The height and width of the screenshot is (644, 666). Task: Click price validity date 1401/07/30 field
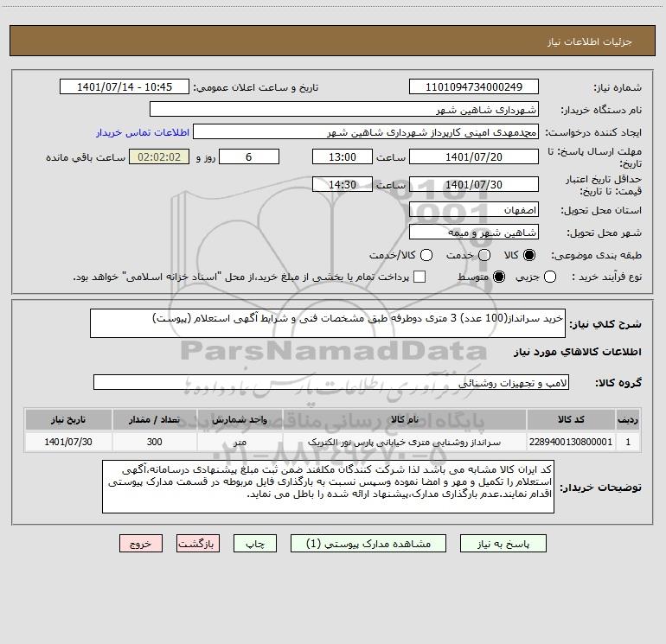point(474,184)
